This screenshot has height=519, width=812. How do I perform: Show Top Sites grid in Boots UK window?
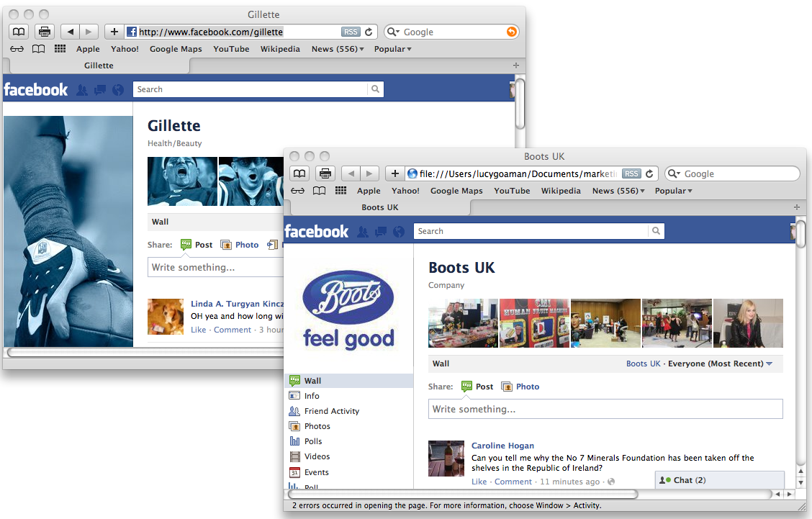340,191
